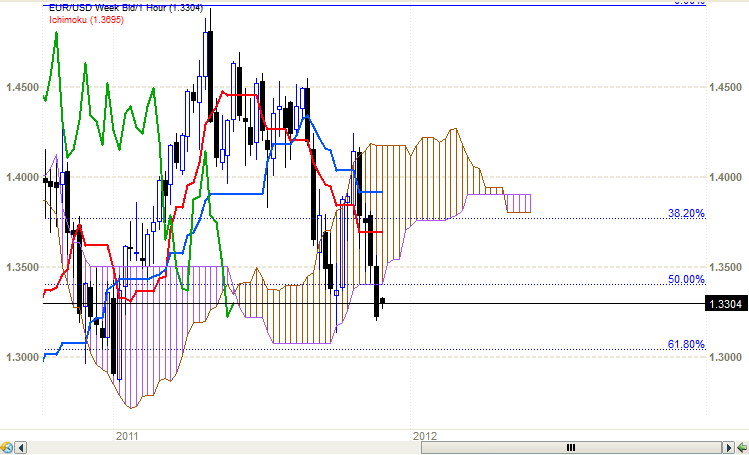Click the horizontal scrollbar thumb
This screenshot has width=749, height=455.
coord(571,447)
